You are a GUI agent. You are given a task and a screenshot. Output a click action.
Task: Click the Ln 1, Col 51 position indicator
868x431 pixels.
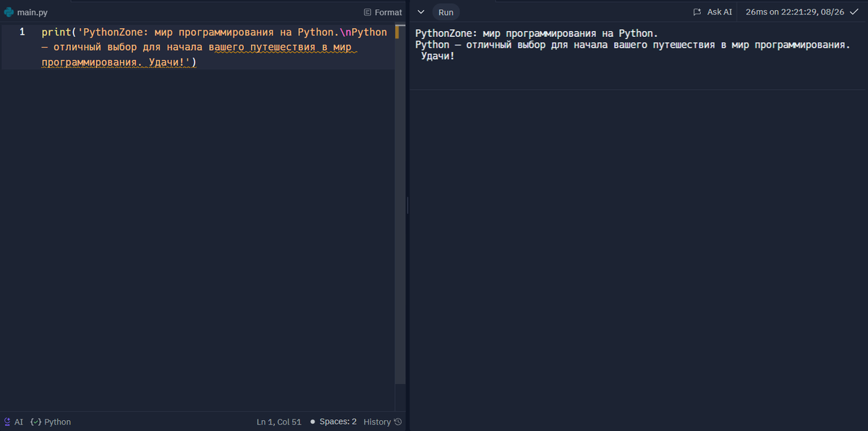(278, 422)
